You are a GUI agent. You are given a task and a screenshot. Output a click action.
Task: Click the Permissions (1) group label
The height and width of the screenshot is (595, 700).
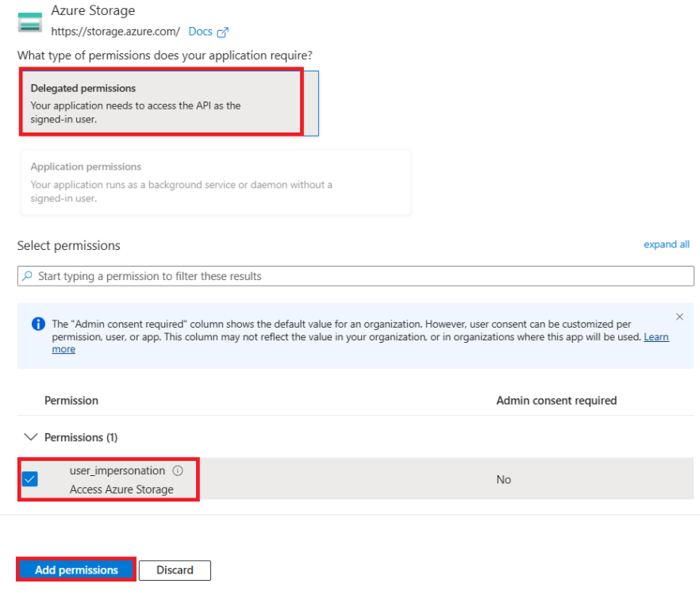(x=81, y=437)
